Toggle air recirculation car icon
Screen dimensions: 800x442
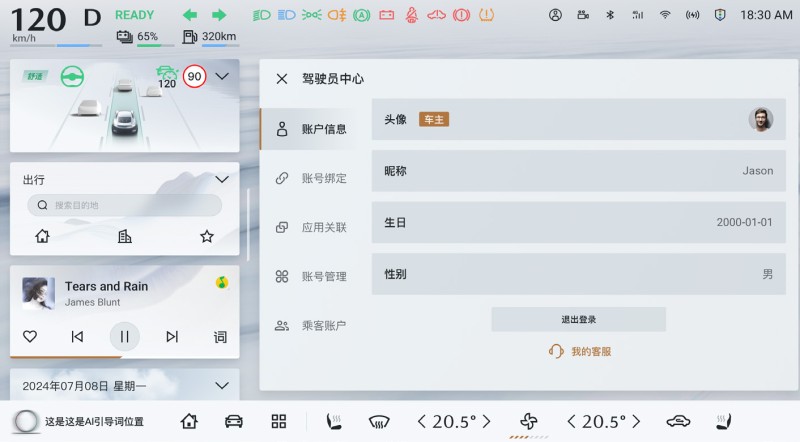point(678,421)
